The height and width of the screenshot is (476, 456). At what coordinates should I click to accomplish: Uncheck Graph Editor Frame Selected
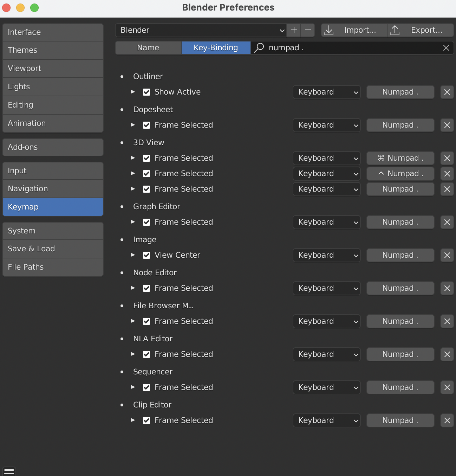(x=146, y=222)
